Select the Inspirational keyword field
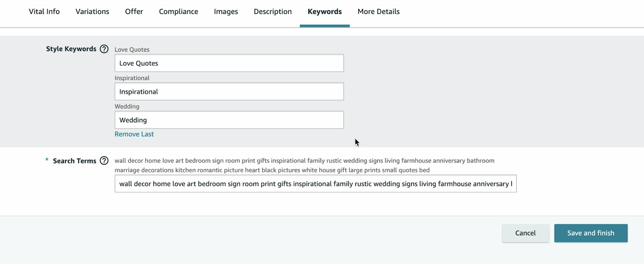644x264 pixels. [229, 91]
